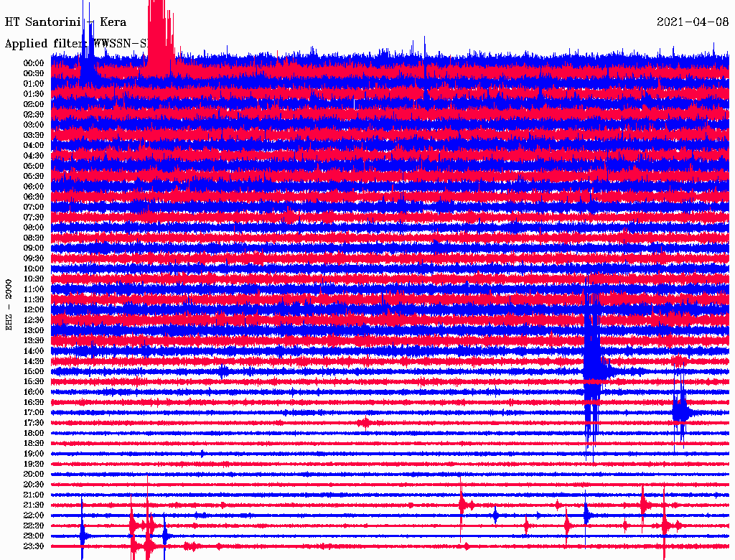Select the 21:00 time label
The width and height of the screenshot is (735, 560).
click(x=34, y=495)
